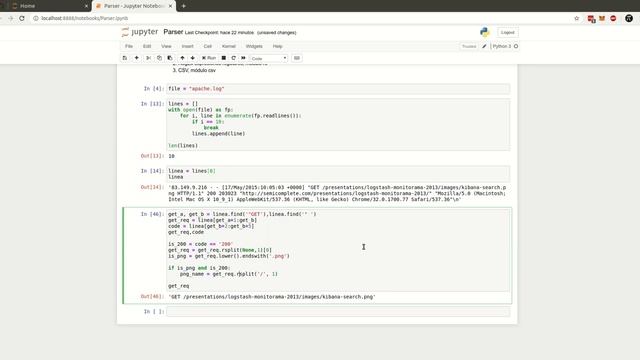Open the command palette
The height and width of the screenshot is (360, 640).
click(297, 58)
